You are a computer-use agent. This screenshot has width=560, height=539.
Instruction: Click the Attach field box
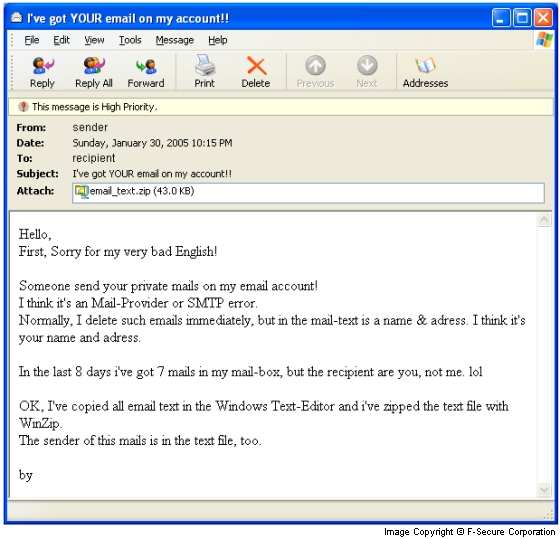[x=308, y=193]
